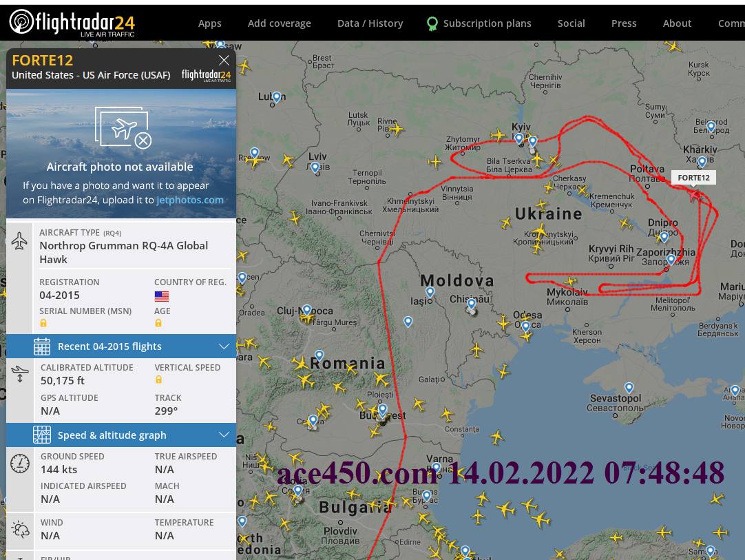
Task: Open the Add coverage menu item
Action: click(x=280, y=23)
